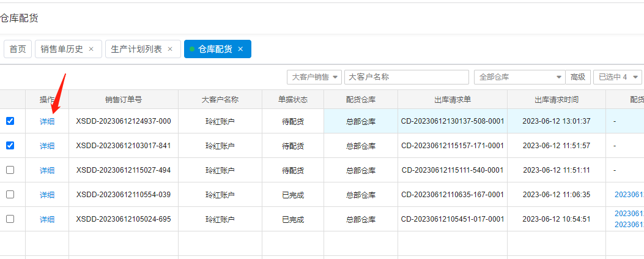Click 已完成 status in row XSDD-20230612105024-695

[x=293, y=219]
